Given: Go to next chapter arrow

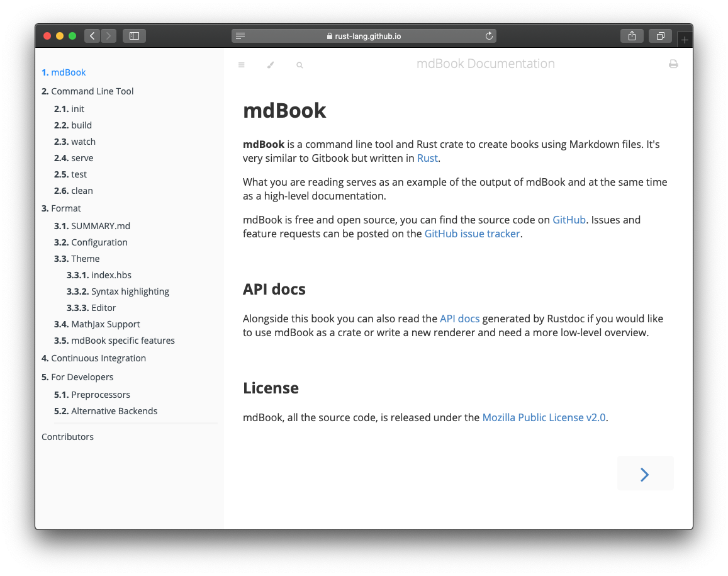Looking at the screenshot, I should pyautogui.click(x=645, y=474).
